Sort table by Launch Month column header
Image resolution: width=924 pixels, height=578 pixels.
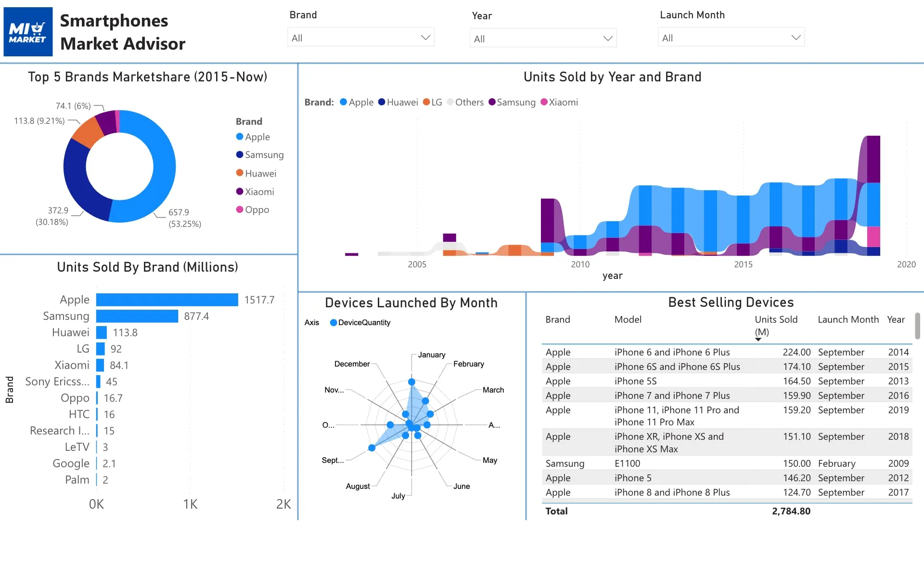pos(848,319)
